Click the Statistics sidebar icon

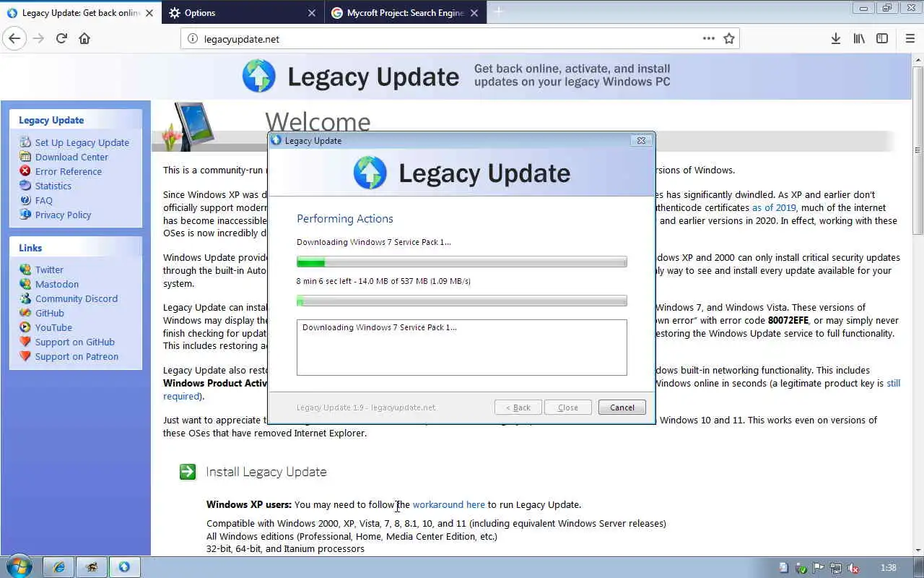pos(25,186)
